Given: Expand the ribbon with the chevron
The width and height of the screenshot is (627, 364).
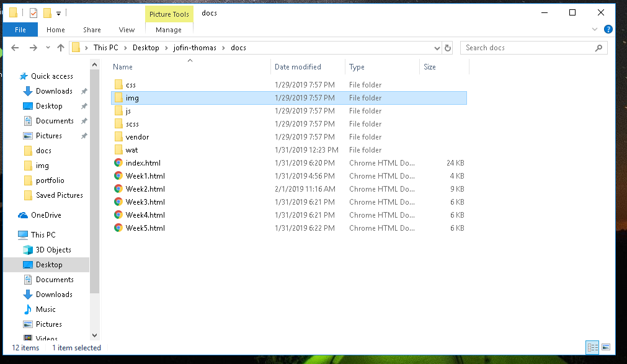Looking at the screenshot, I should pos(595,29).
